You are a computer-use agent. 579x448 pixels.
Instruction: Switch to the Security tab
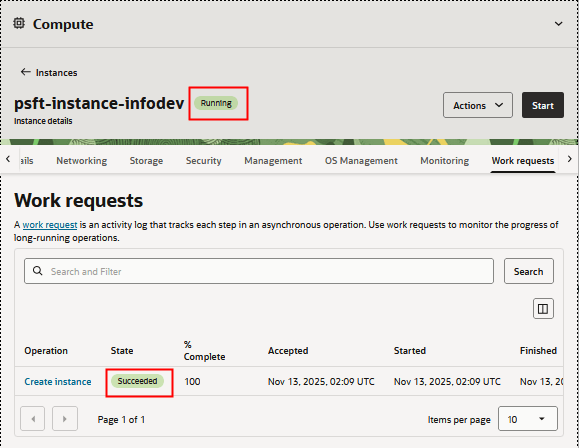point(203,161)
